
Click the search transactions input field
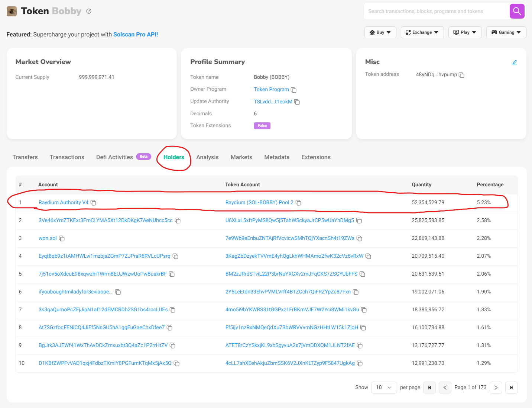click(x=437, y=11)
